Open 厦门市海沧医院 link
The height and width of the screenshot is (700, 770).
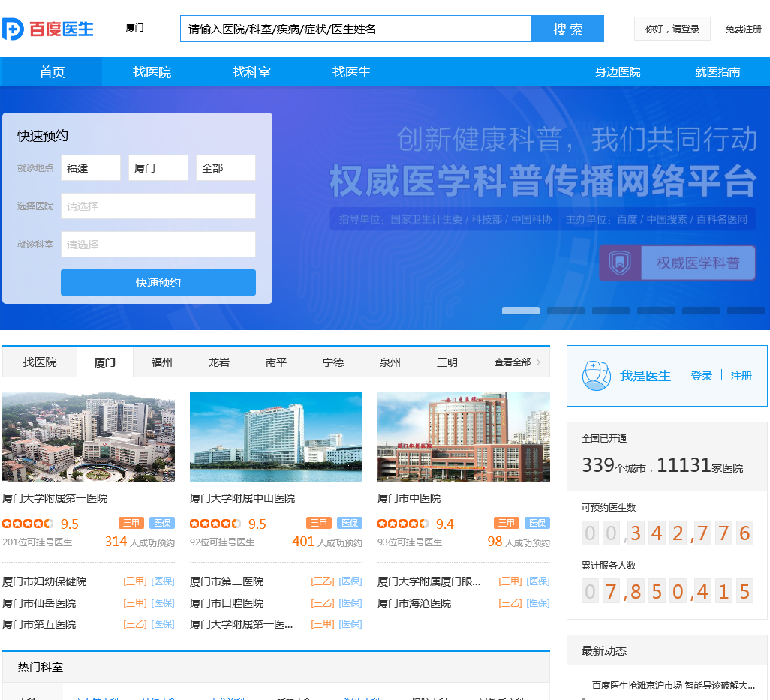pos(414,602)
